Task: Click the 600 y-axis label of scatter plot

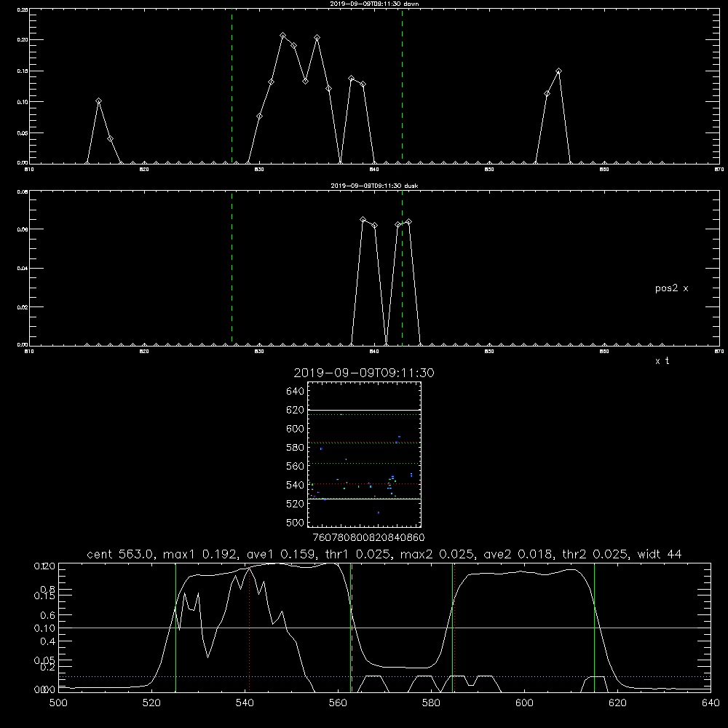Action: pos(296,429)
